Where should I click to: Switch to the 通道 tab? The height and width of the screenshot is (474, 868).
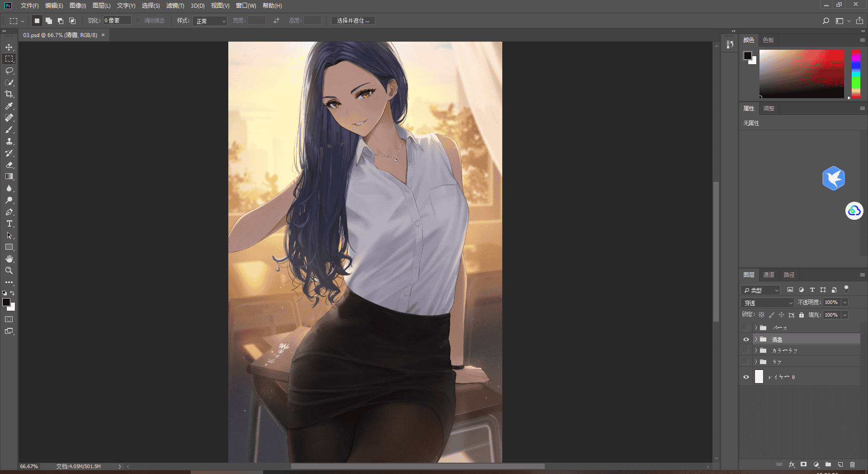click(x=769, y=275)
